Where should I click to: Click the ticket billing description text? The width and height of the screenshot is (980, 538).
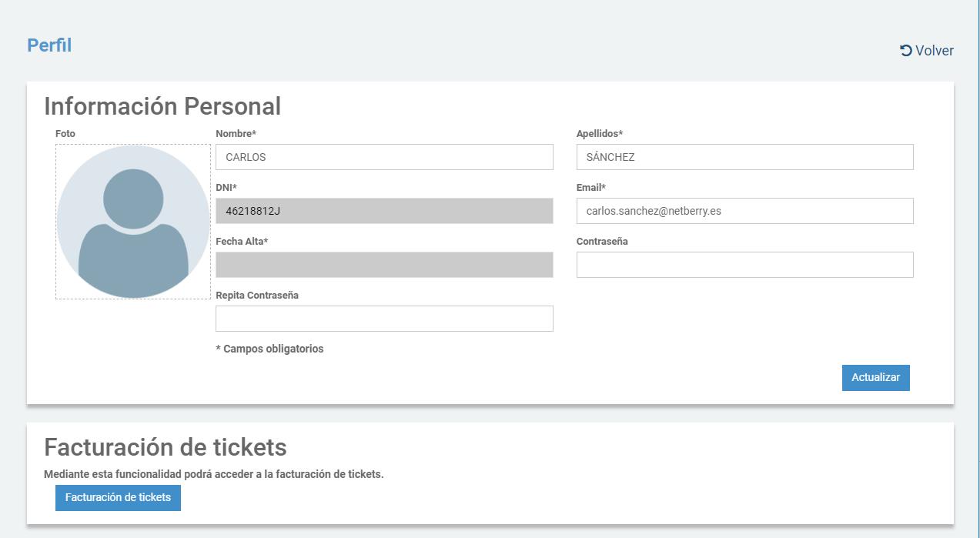click(213, 474)
